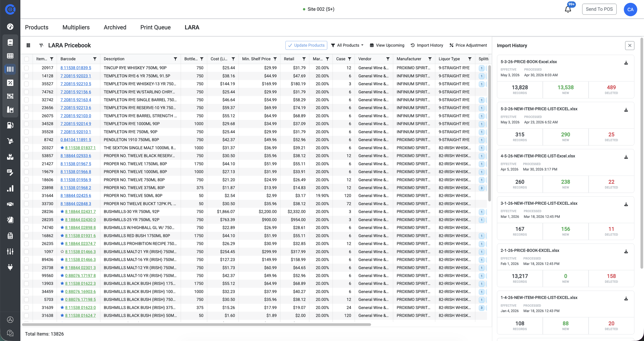Open the Retail column filter
Image resolution: width=644 pixels, height=341 pixels.
(304, 59)
